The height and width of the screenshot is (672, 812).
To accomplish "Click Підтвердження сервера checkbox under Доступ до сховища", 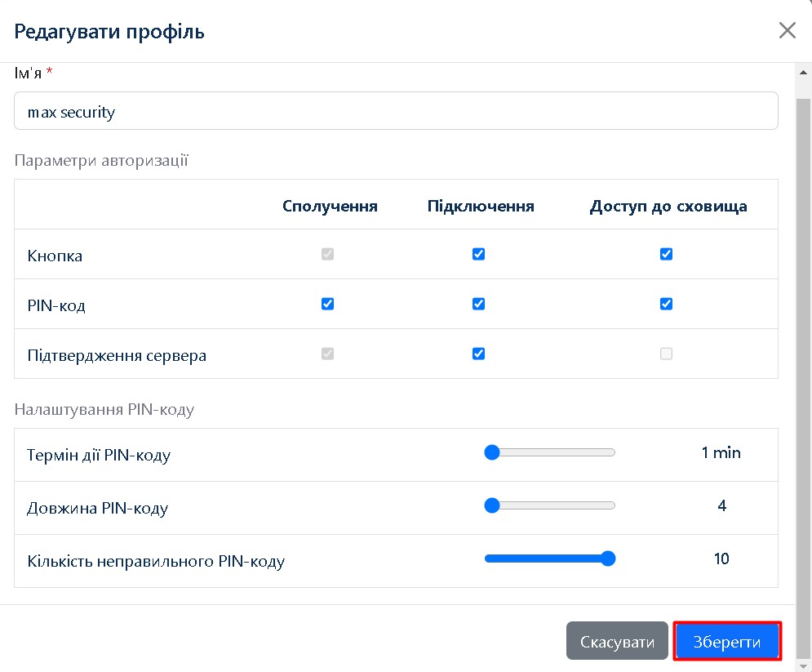I will pos(666,354).
